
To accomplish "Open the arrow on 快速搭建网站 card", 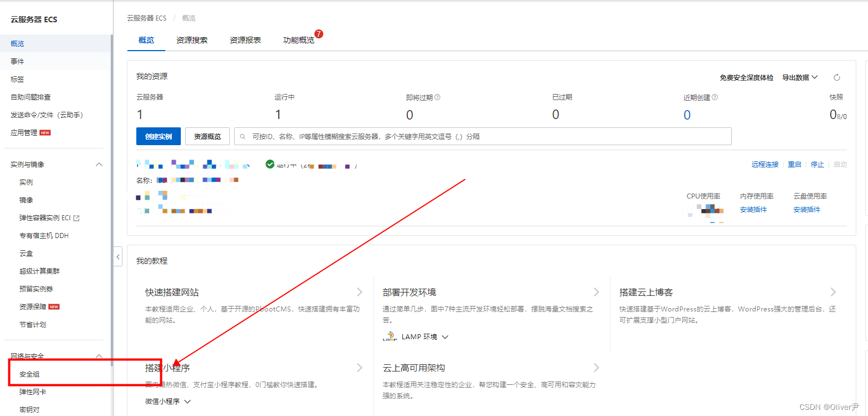I will (x=359, y=292).
